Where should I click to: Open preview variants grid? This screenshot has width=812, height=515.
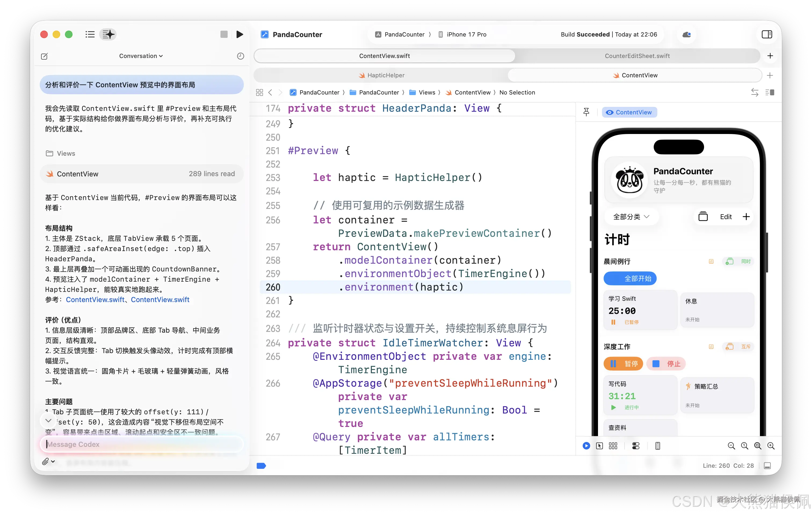pos(613,446)
